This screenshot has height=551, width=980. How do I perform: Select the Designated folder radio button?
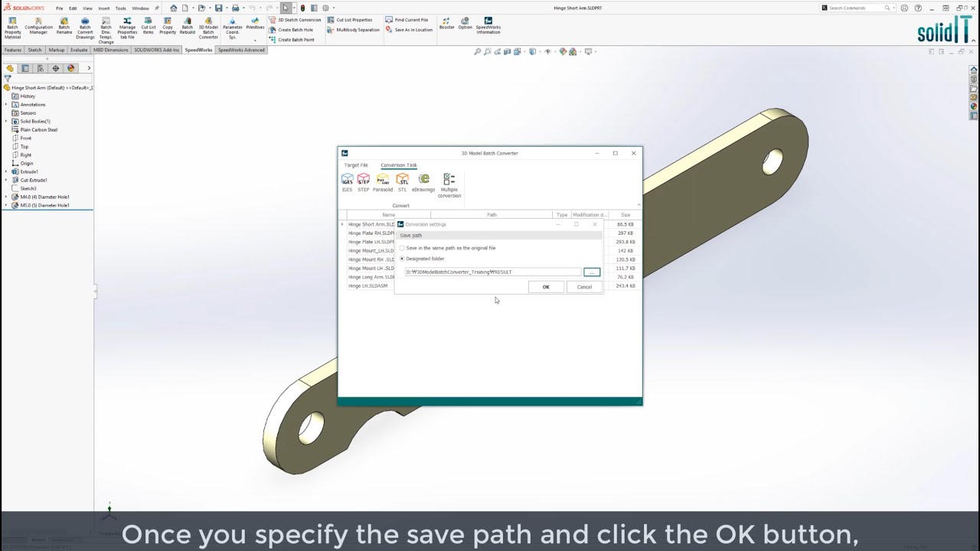[402, 259]
